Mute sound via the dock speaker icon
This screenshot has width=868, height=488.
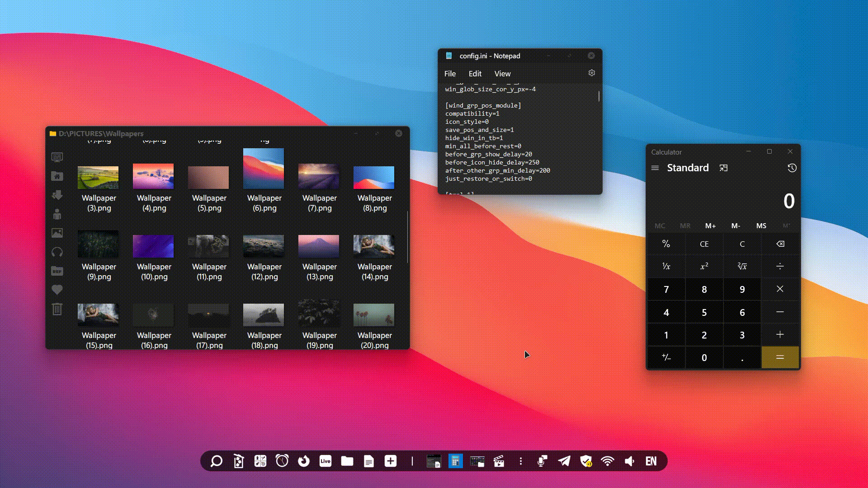point(629,461)
